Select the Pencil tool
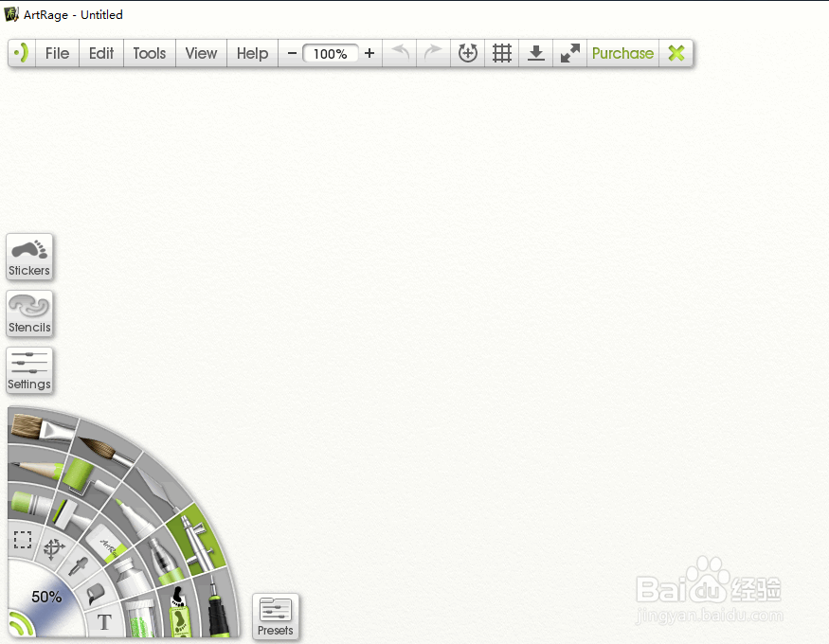The image size is (829, 644). (36, 469)
